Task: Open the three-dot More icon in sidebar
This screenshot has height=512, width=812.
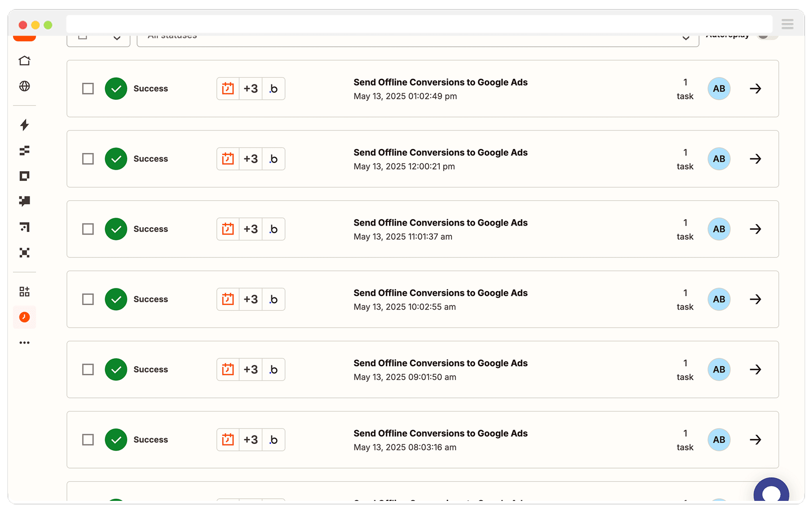Action: [x=24, y=342]
